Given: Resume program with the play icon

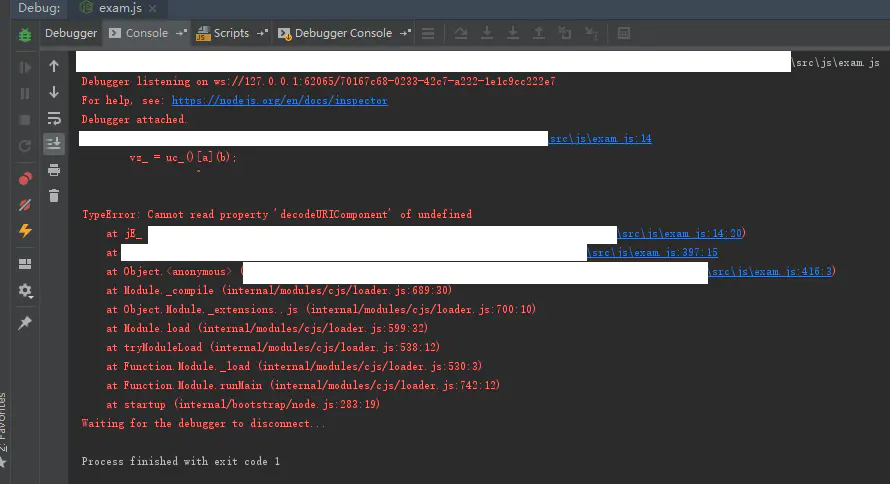Looking at the screenshot, I should 25,68.
